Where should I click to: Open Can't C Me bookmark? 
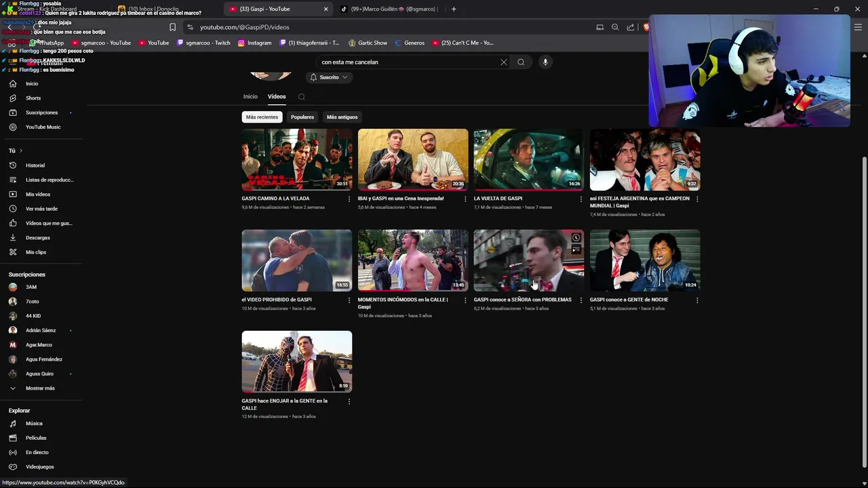462,43
